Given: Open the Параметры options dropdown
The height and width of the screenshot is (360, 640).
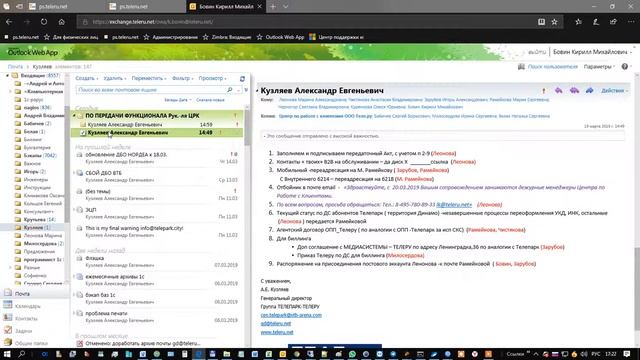Looking at the screenshot, I should (x=599, y=67).
